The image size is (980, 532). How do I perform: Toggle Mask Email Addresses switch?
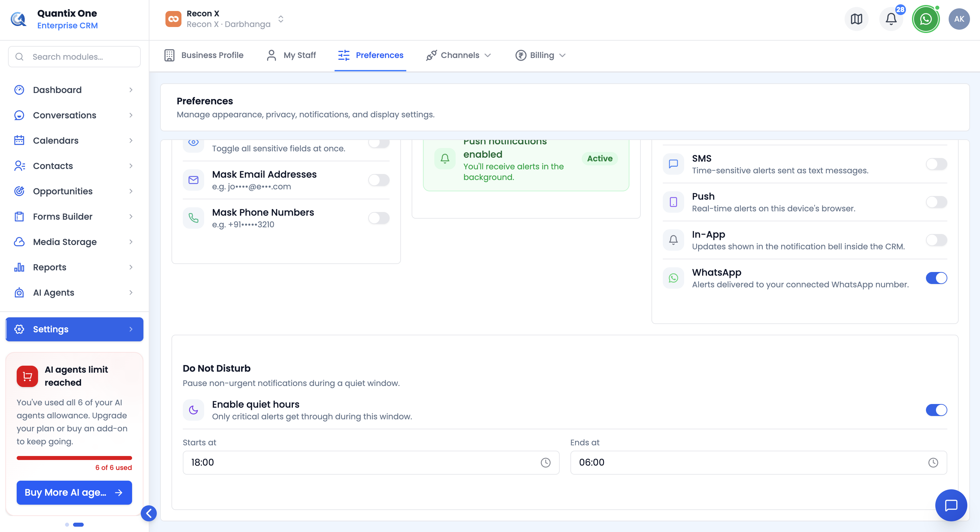tap(379, 180)
